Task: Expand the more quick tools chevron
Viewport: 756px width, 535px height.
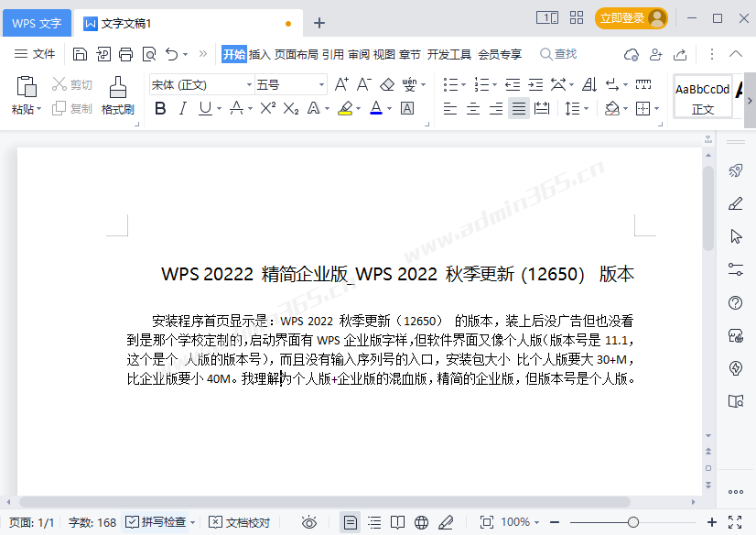Action: pyautogui.click(x=203, y=53)
